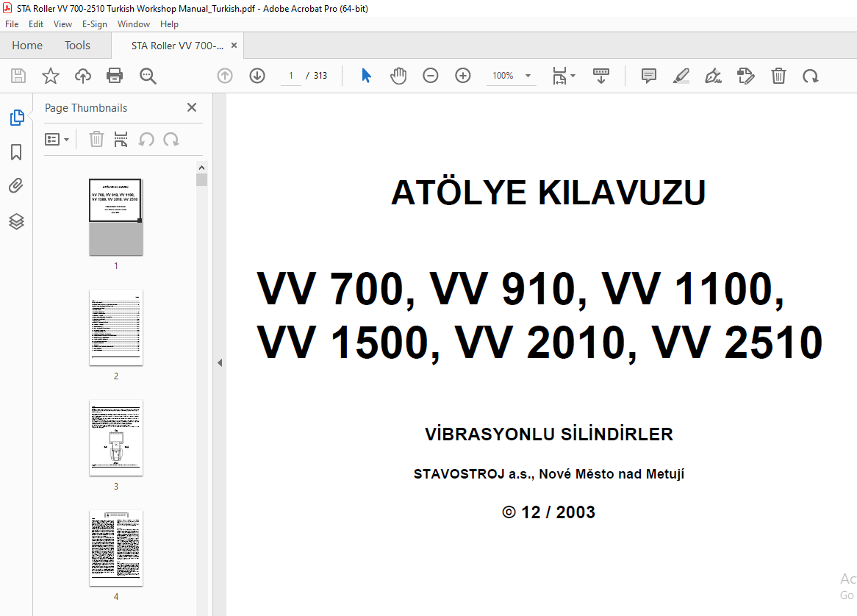Open Page Thumbnails sidebar icon
857x616 pixels.
[x=16, y=118]
